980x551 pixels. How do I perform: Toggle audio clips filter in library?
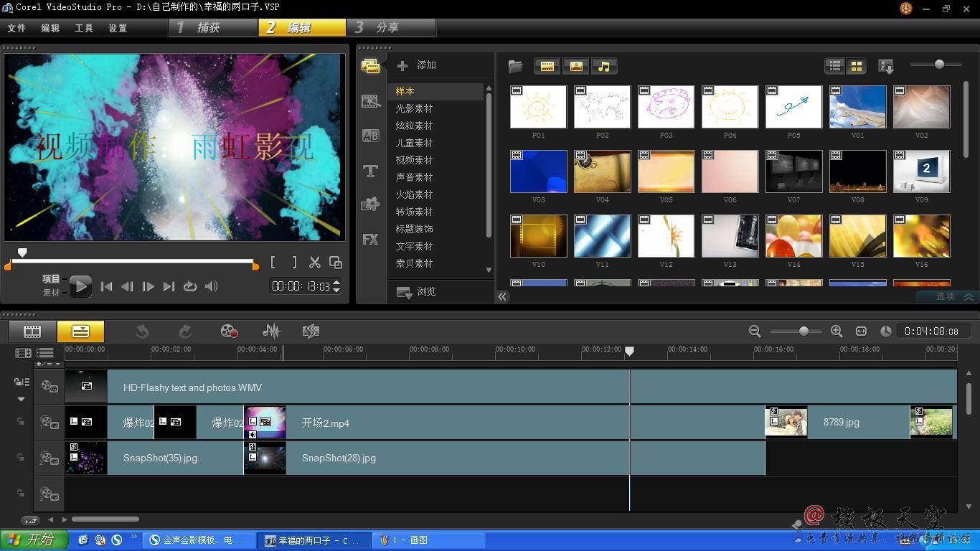[x=604, y=66]
